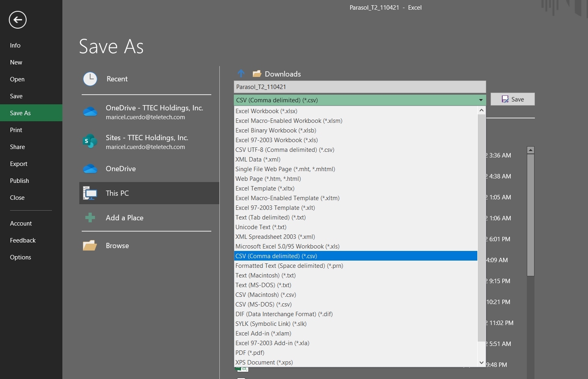The width and height of the screenshot is (588, 379).
Task: Open Options in the sidebar
Action: coord(21,257)
